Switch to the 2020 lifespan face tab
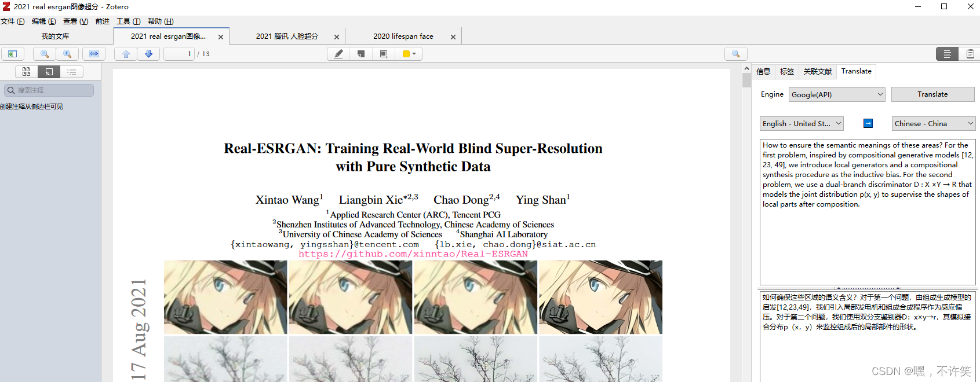 (403, 36)
